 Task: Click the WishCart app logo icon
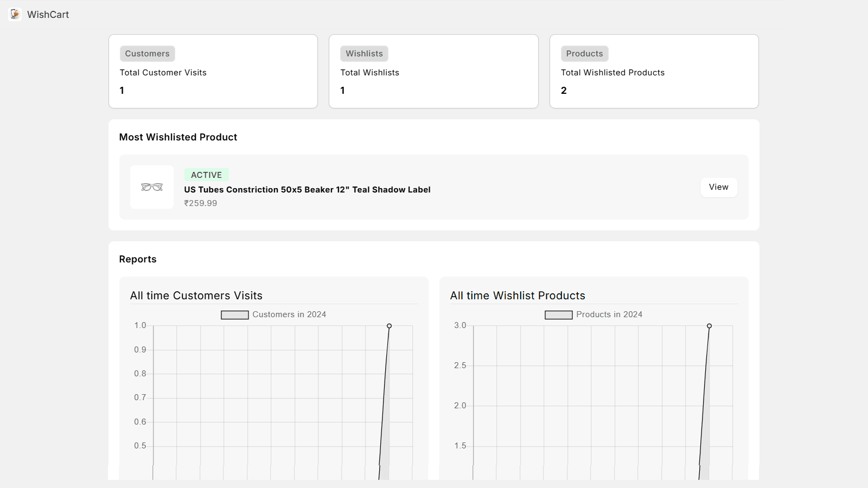(15, 14)
